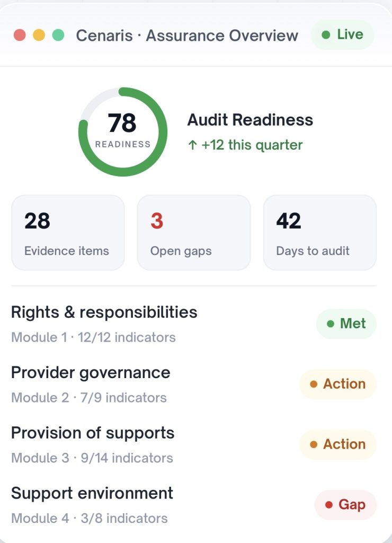This screenshot has width=392, height=543.
Task: Open the 3 Open gaps card
Action: (x=194, y=233)
